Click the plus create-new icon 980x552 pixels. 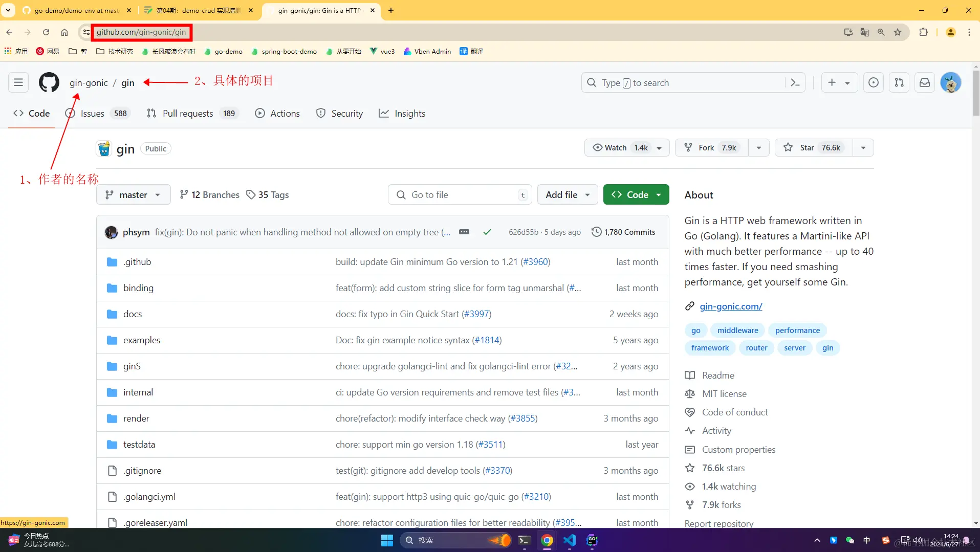point(832,82)
